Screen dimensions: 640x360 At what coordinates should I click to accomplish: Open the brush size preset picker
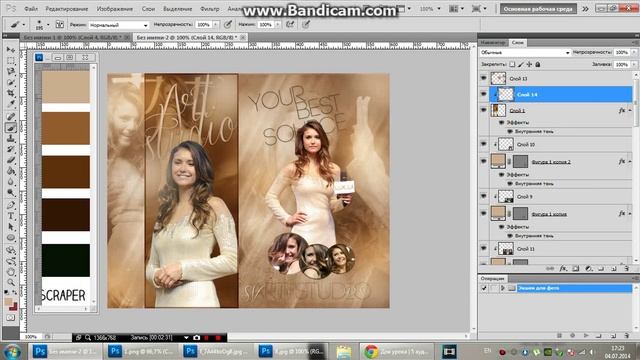[x=48, y=25]
